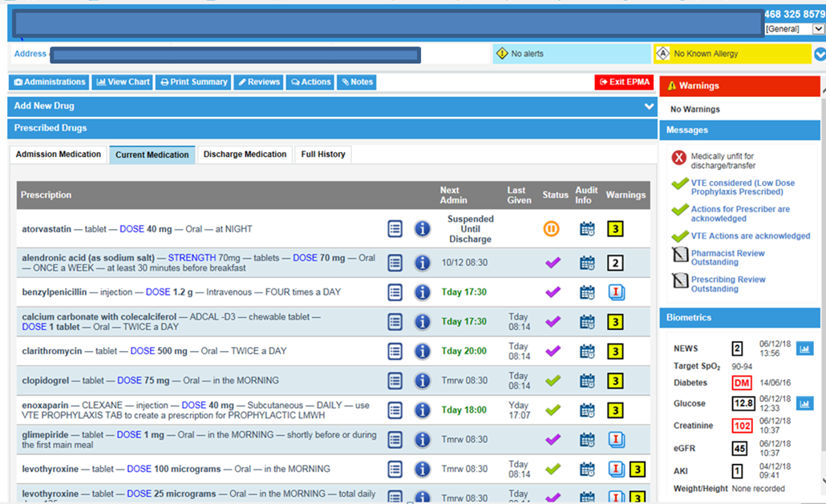Click Medically unfit for discharge/transfer message
This screenshot has width=826, height=504.
(x=723, y=161)
